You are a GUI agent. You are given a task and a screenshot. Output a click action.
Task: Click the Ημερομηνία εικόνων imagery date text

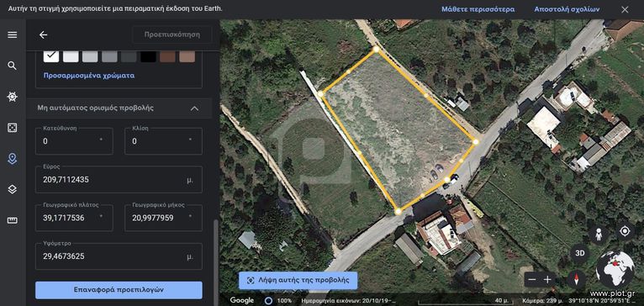(348, 301)
